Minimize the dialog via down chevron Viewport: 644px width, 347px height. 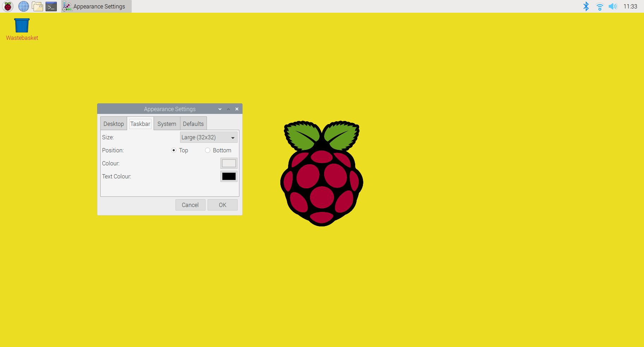220,109
